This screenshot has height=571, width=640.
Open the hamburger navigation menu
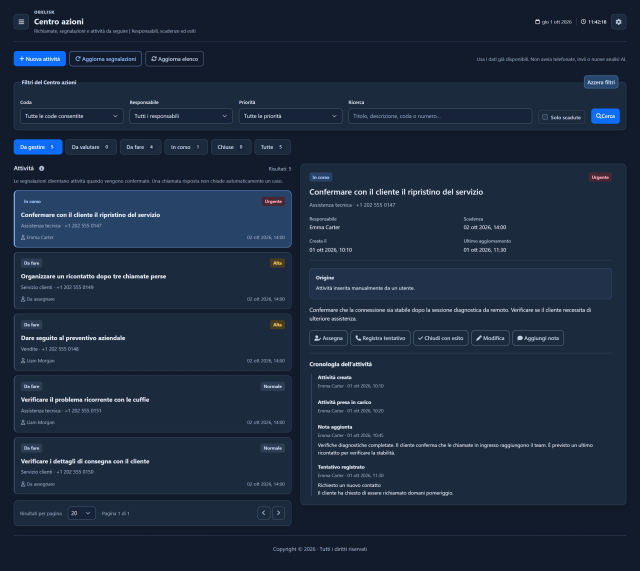(x=21, y=22)
